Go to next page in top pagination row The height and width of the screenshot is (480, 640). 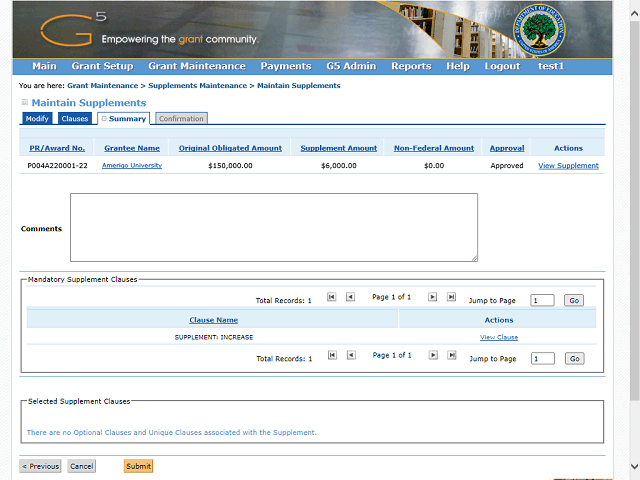[x=432, y=297]
